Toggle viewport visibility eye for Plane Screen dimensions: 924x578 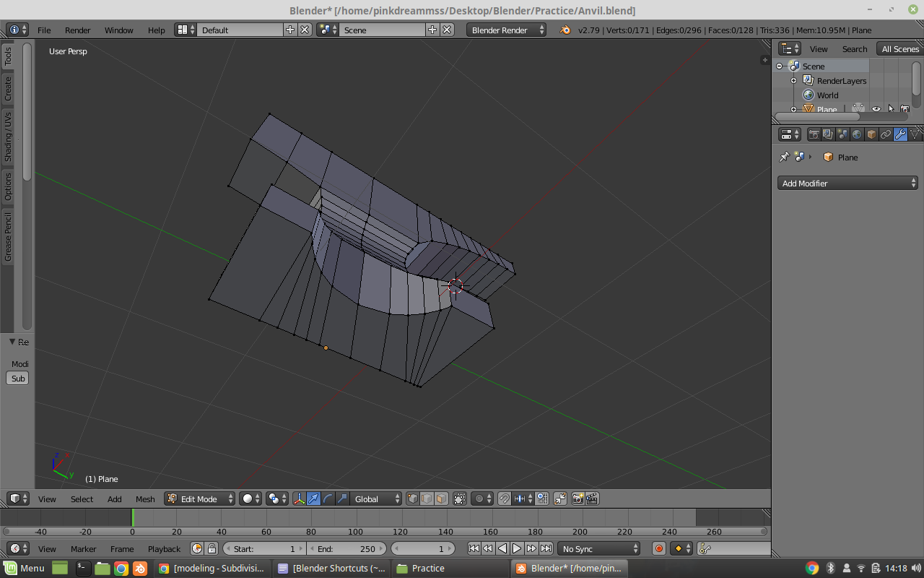[x=876, y=109]
